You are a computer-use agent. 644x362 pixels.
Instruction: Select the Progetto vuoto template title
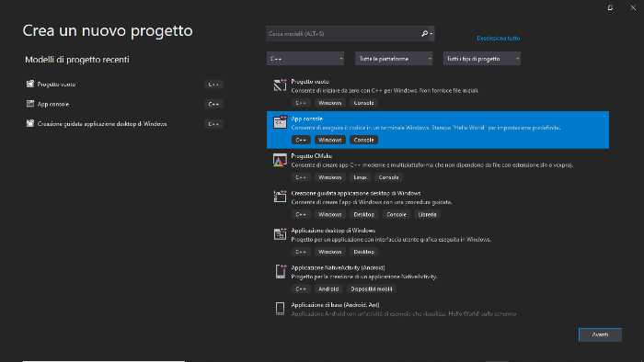click(310, 82)
